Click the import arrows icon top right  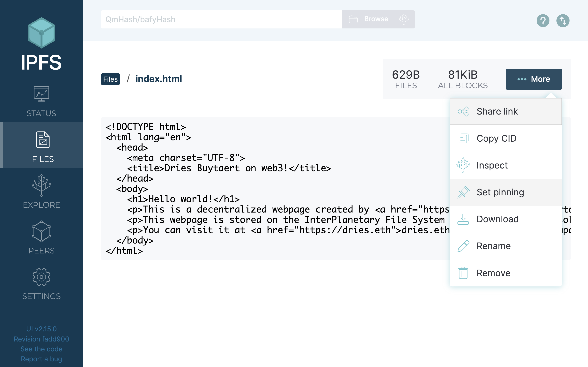click(x=563, y=21)
